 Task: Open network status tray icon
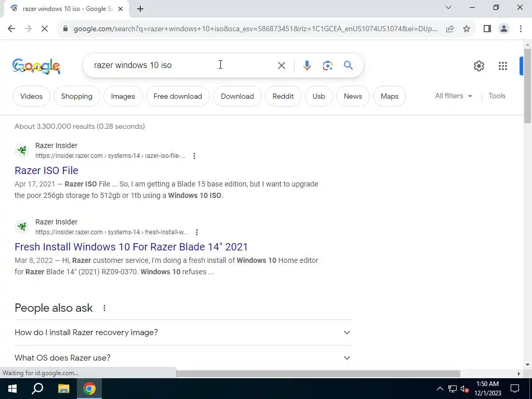453,389
